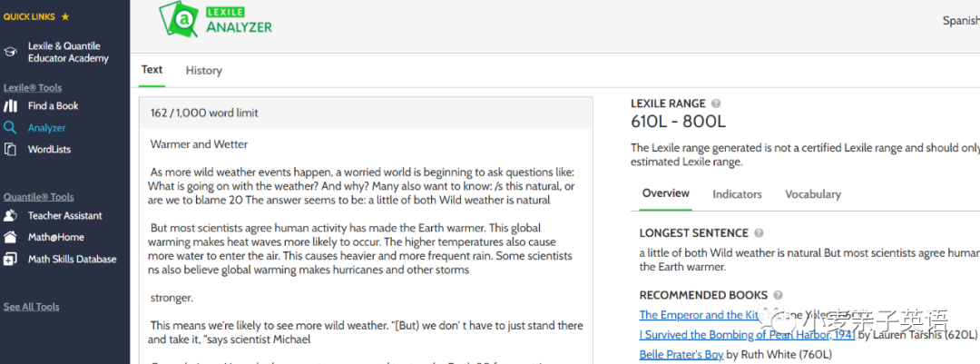Open I Survived the Bombing of Pearl Harbor link
980x364 pixels.
748,335
